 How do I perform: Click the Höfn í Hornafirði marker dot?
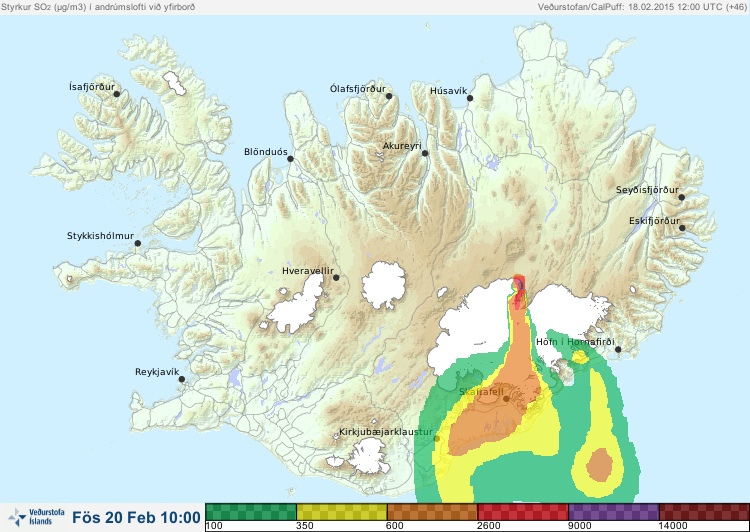(618, 350)
